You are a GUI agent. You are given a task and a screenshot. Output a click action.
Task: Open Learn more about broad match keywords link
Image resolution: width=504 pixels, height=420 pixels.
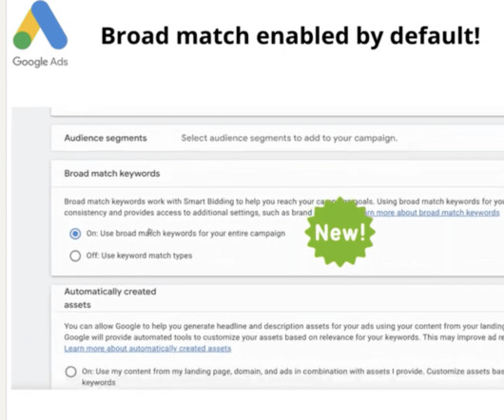[x=431, y=213]
